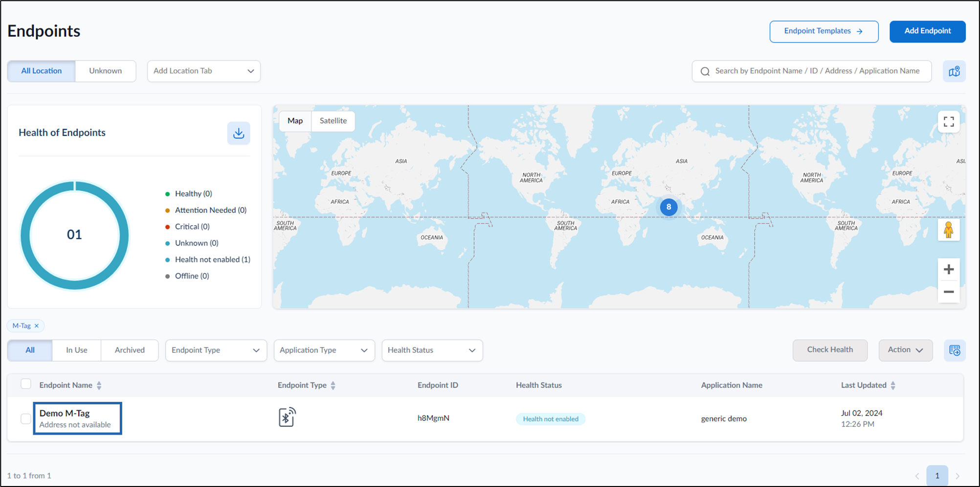Zoom out on the map
980x487 pixels.
[x=949, y=292]
